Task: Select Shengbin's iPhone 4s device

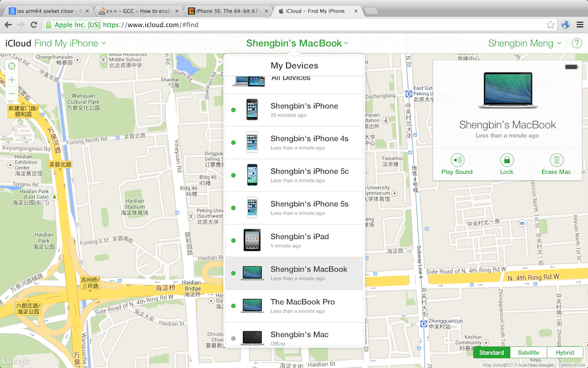Action: coord(294,142)
